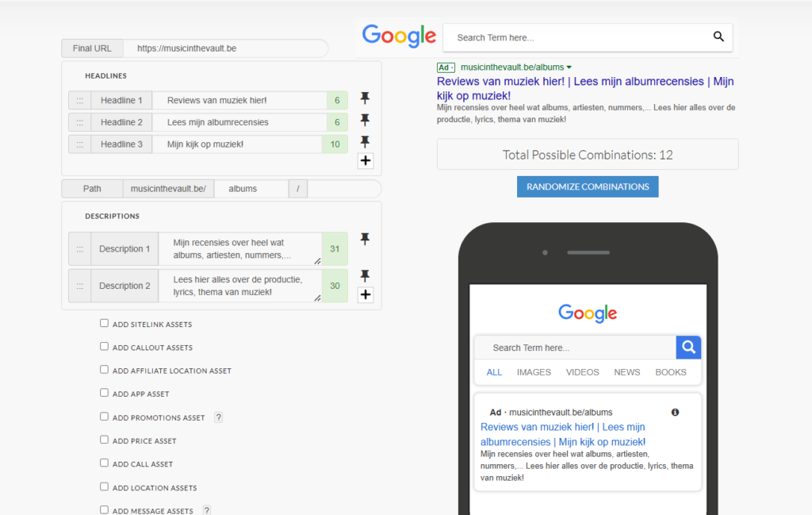The width and height of the screenshot is (812, 515).
Task: Click the blue mobile search button
Action: coord(688,348)
